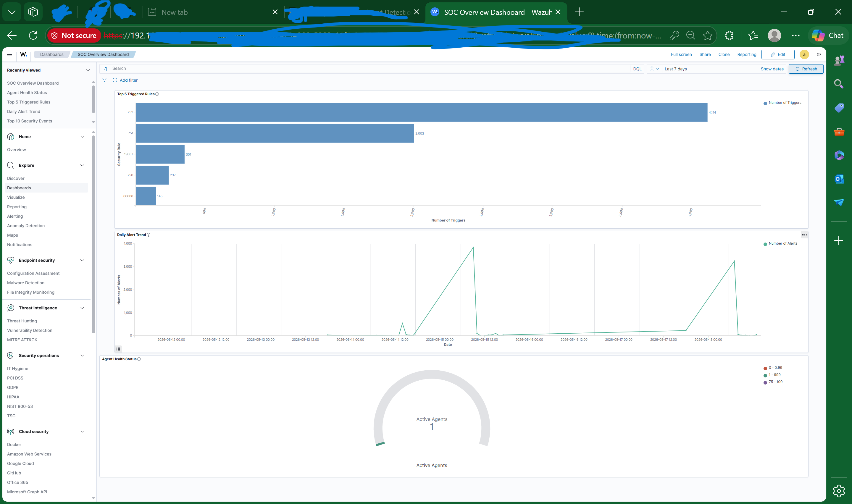The height and width of the screenshot is (504, 852).
Task: Collapse the Security operations section
Action: pyautogui.click(x=82, y=356)
